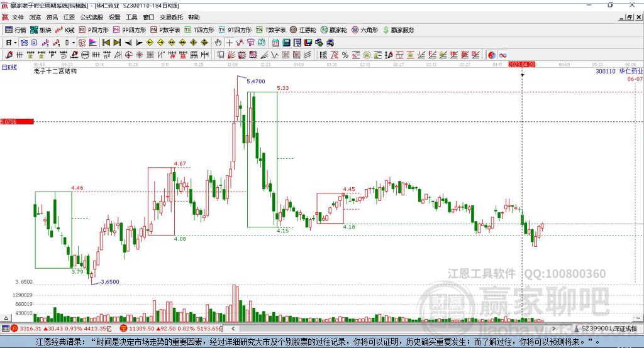
Task: Click Shenzhen index 11309.50 status entry
Action: tap(170, 329)
